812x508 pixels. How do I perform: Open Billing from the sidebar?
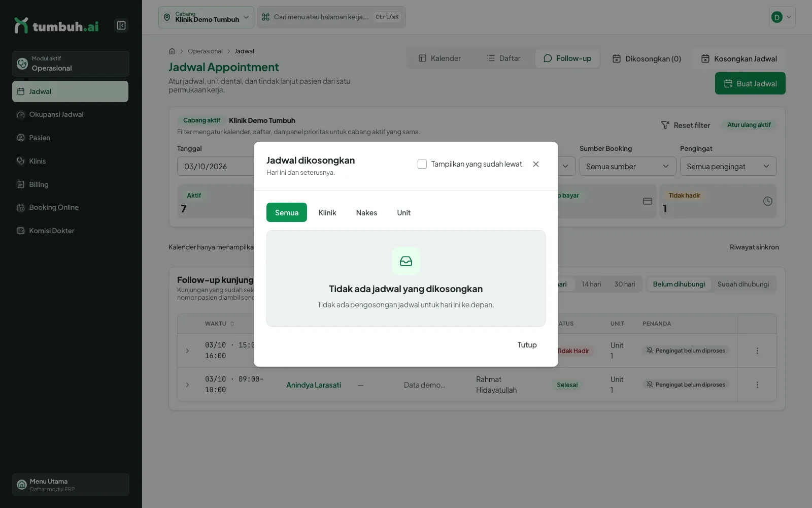(x=70, y=184)
